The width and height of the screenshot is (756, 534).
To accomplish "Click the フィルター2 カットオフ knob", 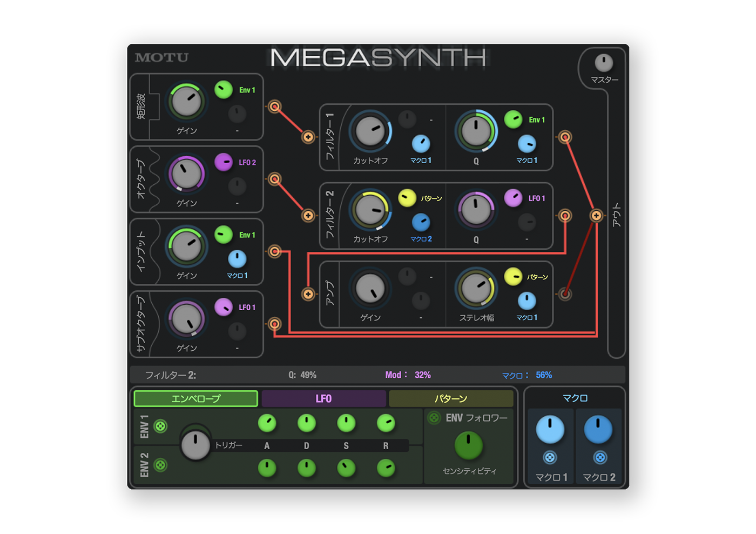I will (x=370, y=210).
